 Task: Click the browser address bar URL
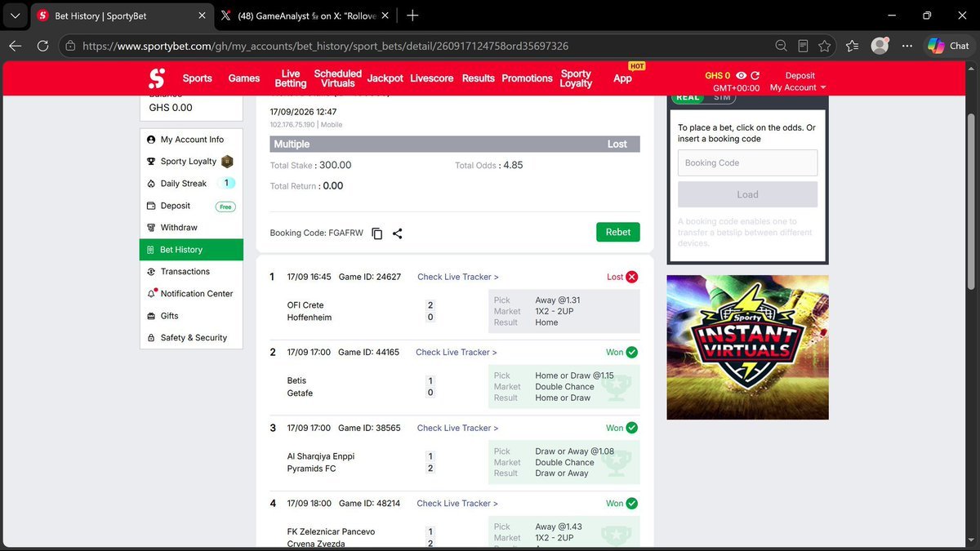click(325, 47)
